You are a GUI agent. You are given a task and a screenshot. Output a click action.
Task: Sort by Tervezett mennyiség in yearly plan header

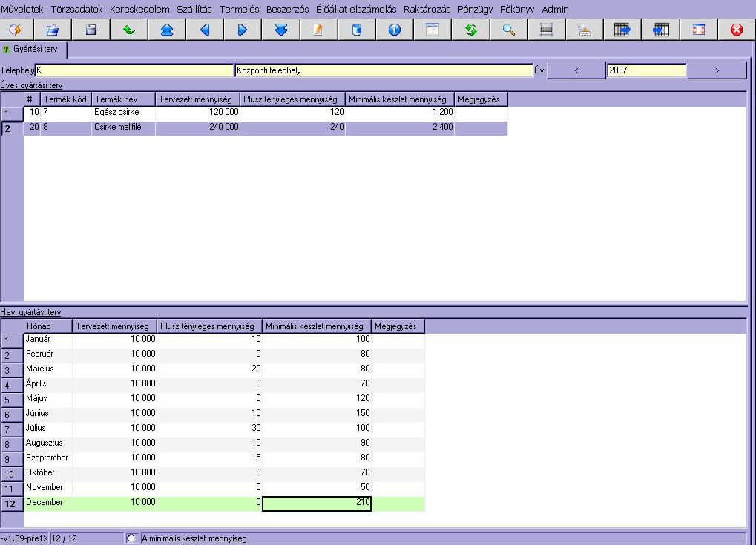coord(197,99)
